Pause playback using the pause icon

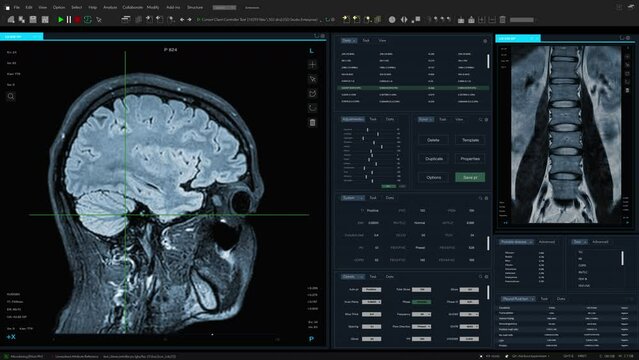pyautogui.click(x=69, y=19)
